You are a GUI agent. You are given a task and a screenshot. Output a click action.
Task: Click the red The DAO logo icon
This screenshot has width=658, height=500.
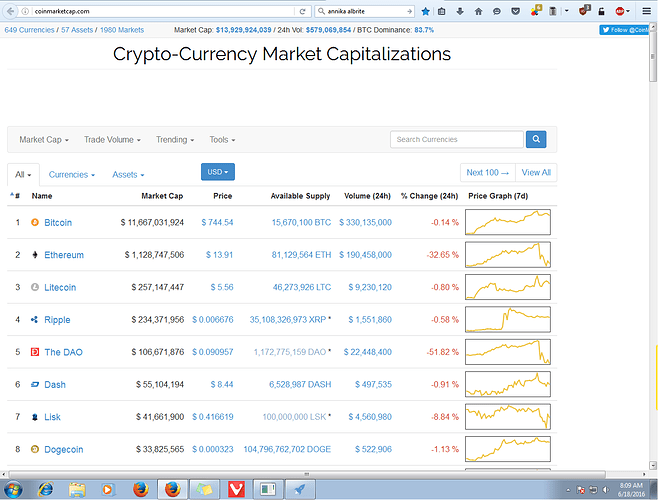coord(35,352)
